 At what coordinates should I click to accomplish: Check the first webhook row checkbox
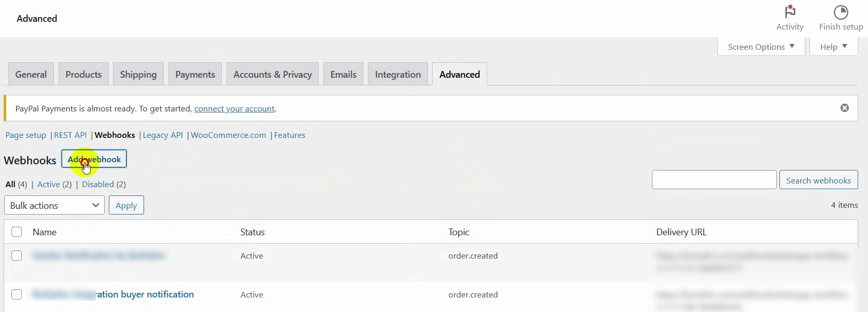(x=17, y=256)
